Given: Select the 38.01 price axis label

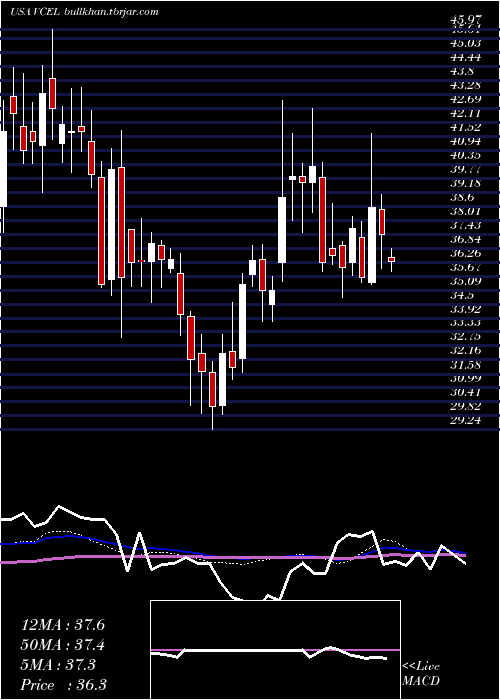Looking at the screenshot, I should pyautogui.click(x=466, y=212).
